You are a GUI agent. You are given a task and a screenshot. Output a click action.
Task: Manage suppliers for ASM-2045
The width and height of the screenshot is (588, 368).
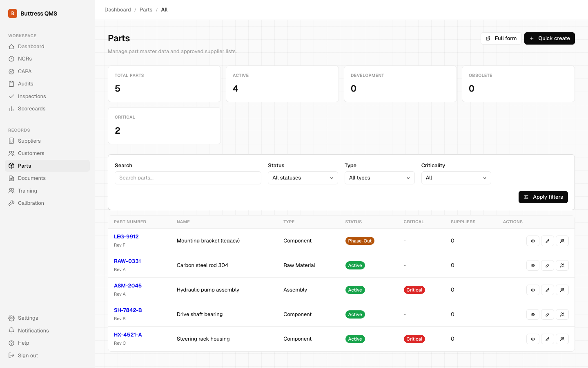[x=562, y=290]
